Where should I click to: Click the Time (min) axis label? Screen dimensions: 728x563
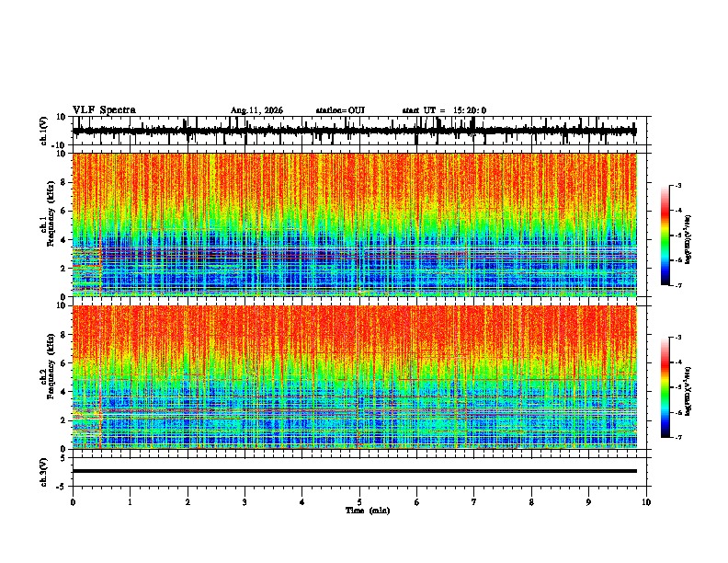coord(368,511)
